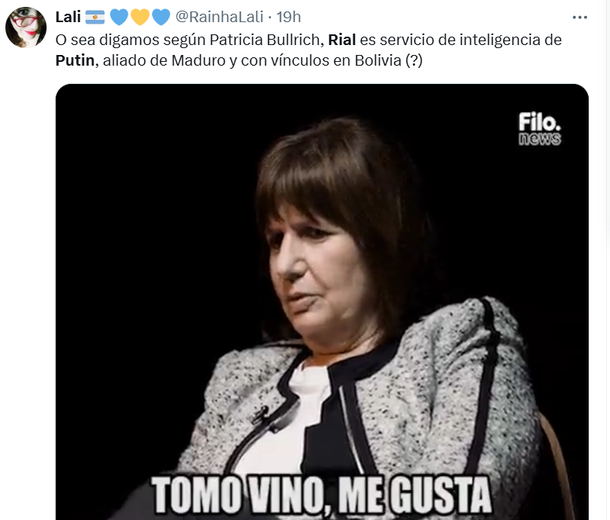Viewport: 610px width, 520px height.
Task: Select the name Patricia Bullrich in tweet
Action: tap(266, 40)
